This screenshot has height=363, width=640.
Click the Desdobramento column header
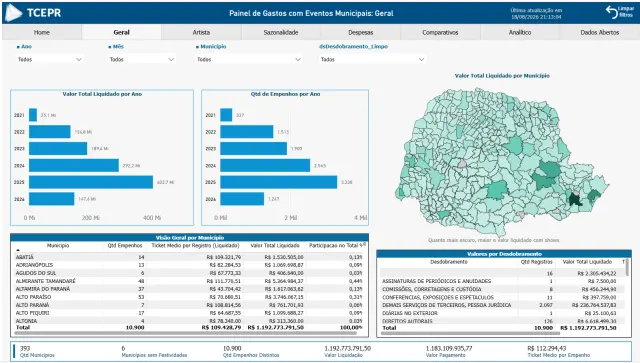[x=449, y=262]
